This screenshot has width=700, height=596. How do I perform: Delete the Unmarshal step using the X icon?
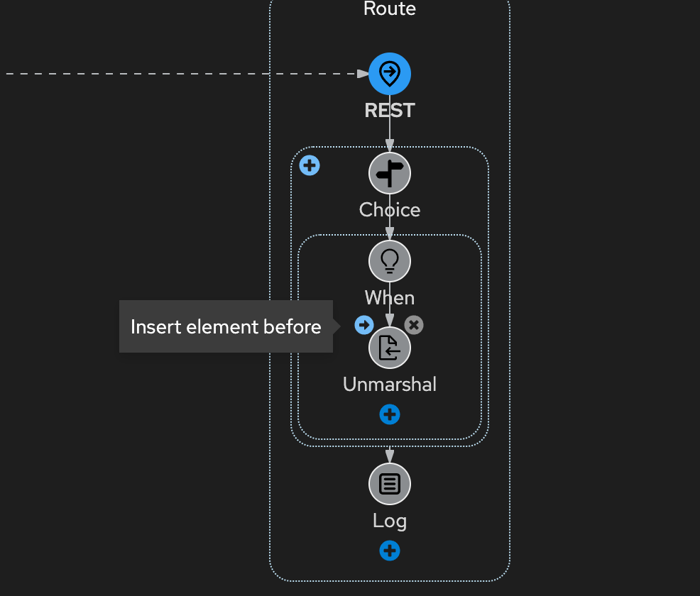click(x=414, y=325)
